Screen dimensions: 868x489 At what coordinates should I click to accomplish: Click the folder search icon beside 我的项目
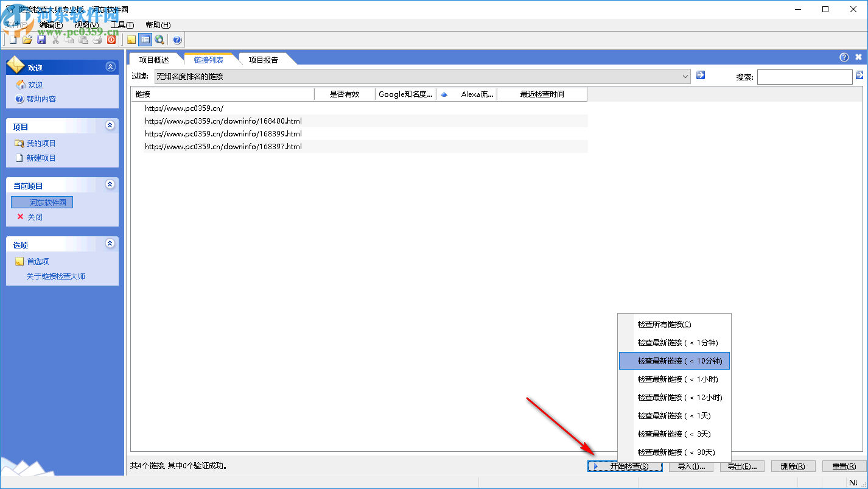click(19, 143)
